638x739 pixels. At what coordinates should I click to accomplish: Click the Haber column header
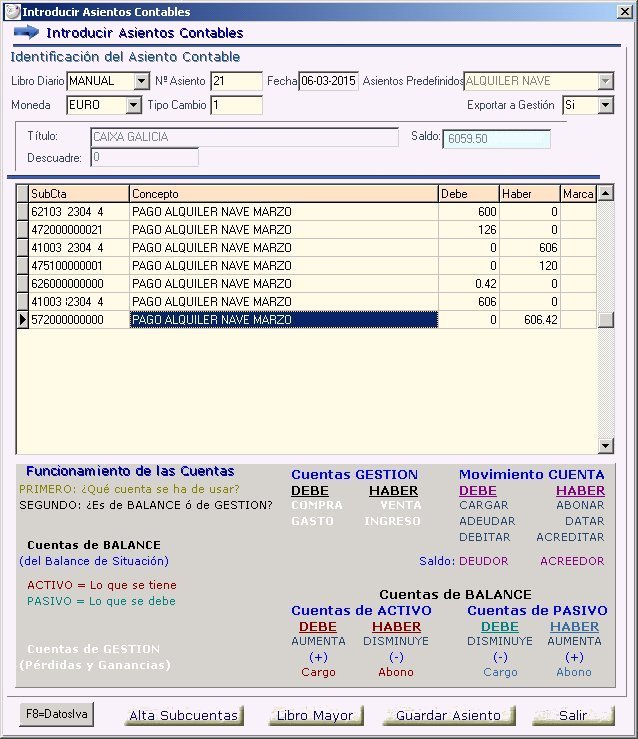pos(530,194)
